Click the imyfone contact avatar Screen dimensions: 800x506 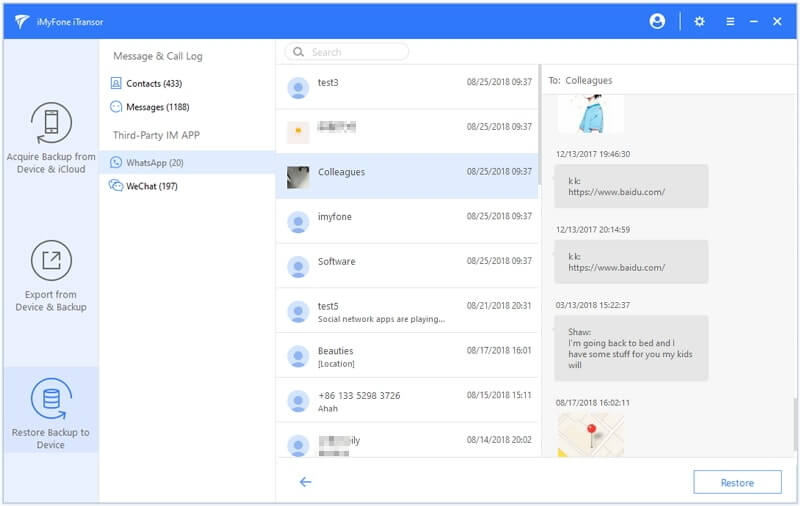[298, 222]
